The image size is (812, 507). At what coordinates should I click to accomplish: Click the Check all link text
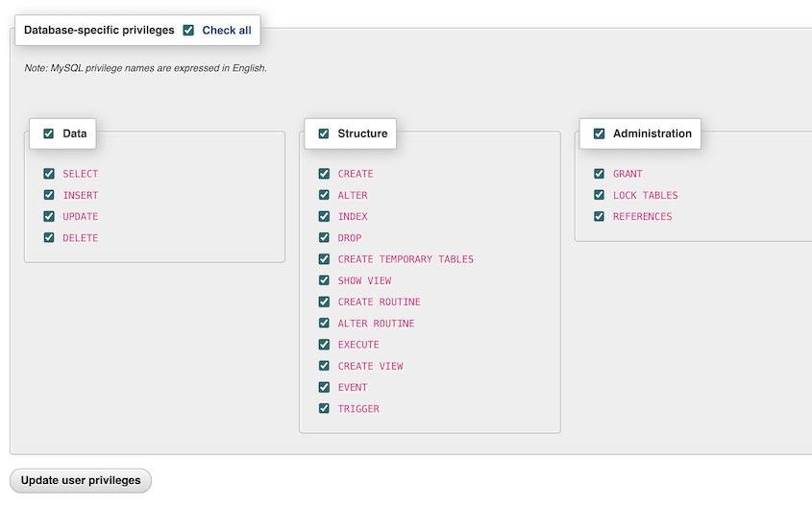click(x=227, y=31)
